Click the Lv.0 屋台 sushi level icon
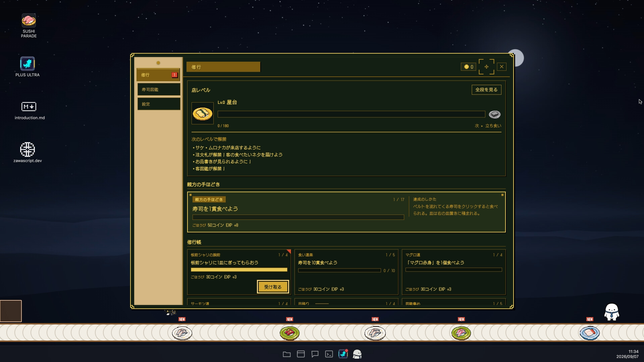This screenshot has height=362, width=644. pyautogui.click(x=202, y=113)
